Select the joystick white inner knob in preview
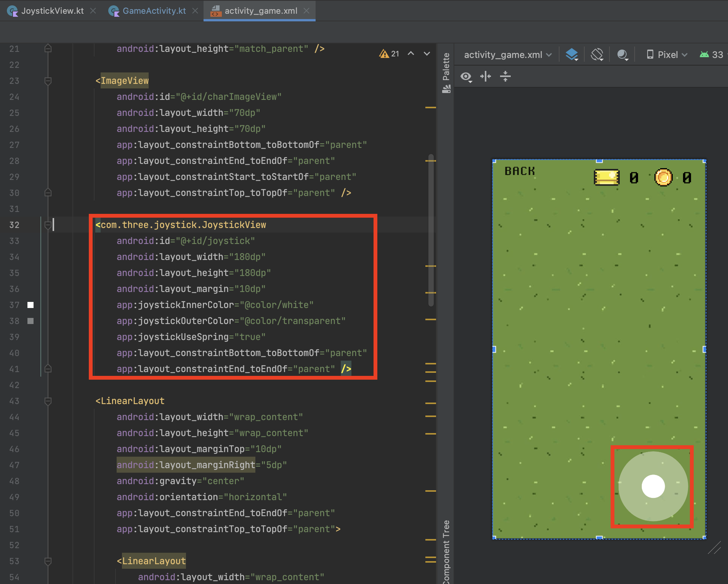Image resolution: width=728 pixels, height=584 pixels. click(653, 486)
